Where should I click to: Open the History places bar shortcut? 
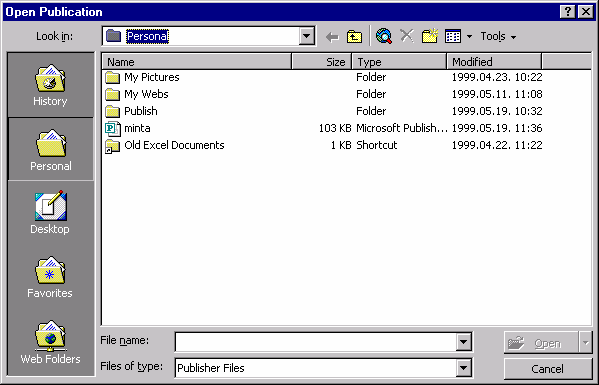(50, 85)
